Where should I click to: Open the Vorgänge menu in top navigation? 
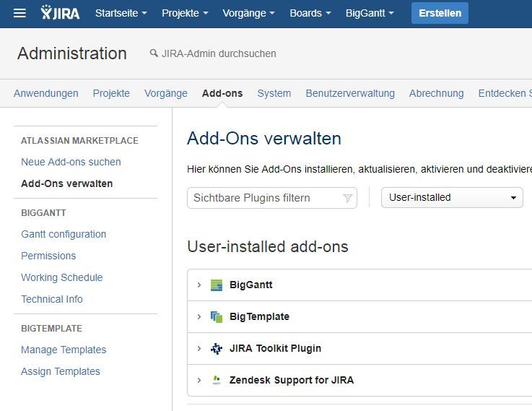[248, 13]
